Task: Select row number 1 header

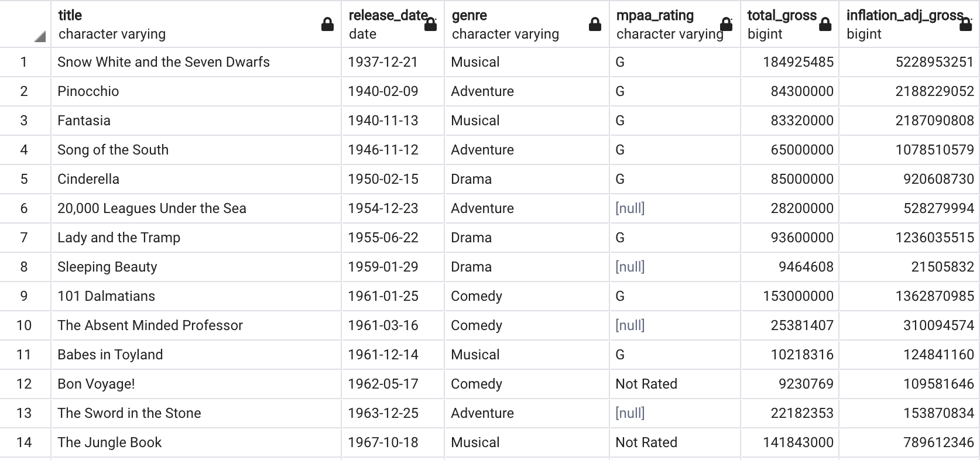Action: (x=24, y=62)
